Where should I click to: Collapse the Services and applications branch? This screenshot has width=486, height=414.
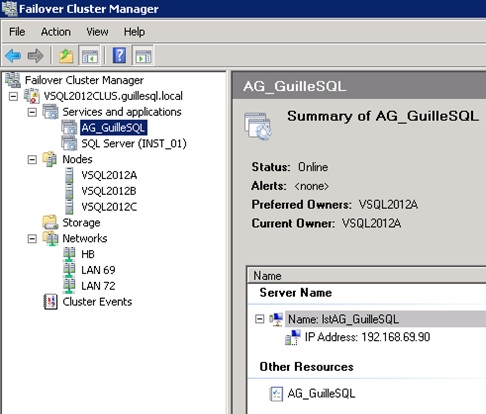coord(32,112)
